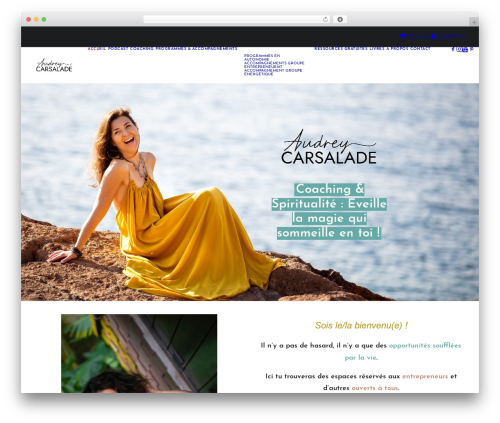
Task: Open the Livres menu item
Action: click(x=376, y=49)
